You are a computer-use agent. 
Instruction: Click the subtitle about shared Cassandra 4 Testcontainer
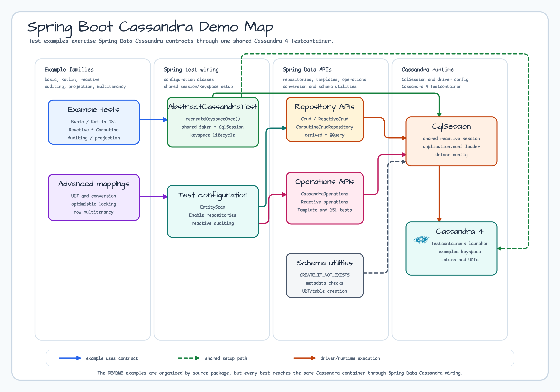[x=181, y=41]
